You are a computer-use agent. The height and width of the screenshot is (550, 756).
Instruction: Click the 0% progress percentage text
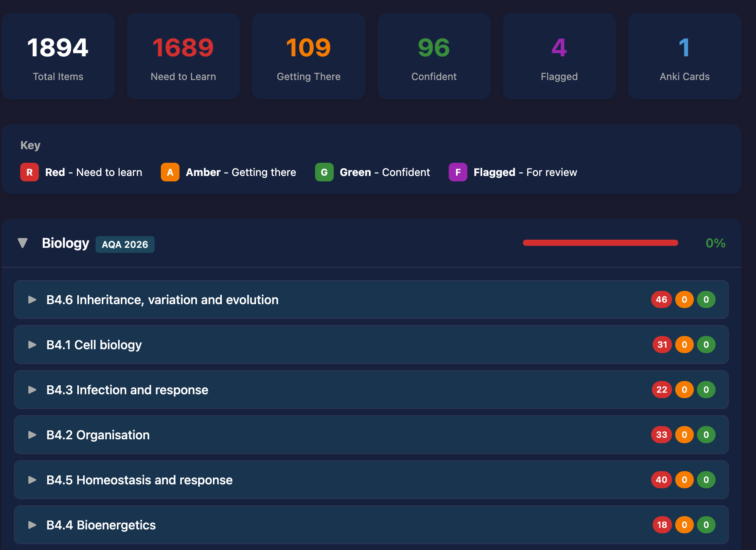pos(715,243)
